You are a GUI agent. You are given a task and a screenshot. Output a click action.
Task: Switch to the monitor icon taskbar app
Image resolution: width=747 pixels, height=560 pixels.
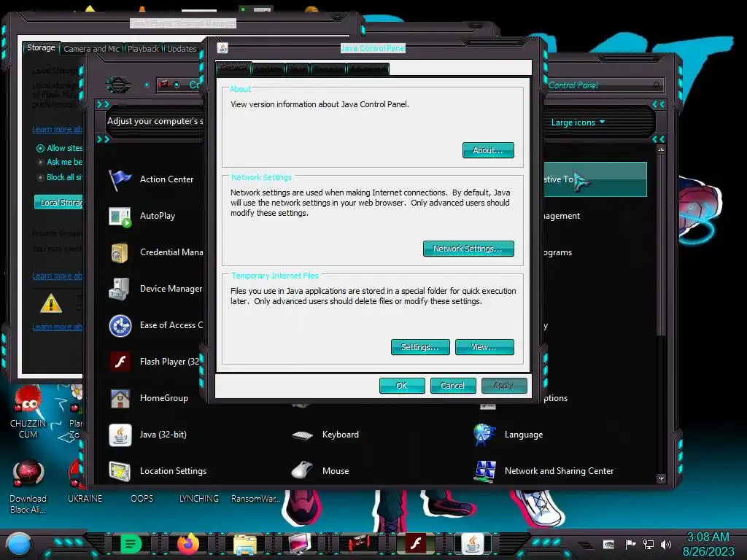pos(300,544)
